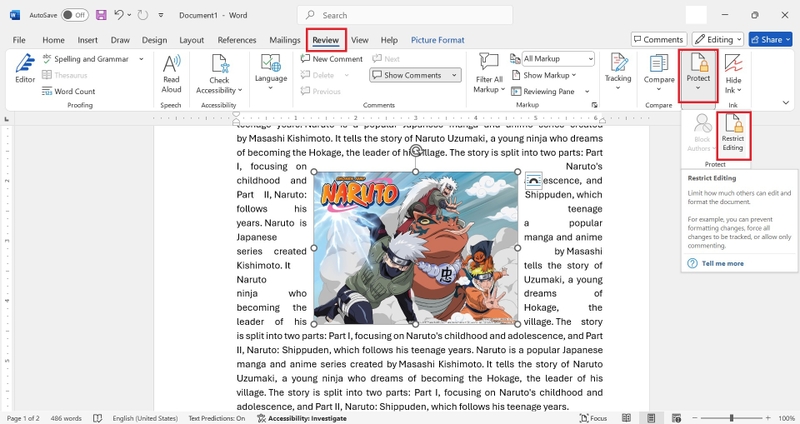Viewport: 800px width, 424px height.
Task: Switch to the Insert tab
Action: [x=87, y=40]
